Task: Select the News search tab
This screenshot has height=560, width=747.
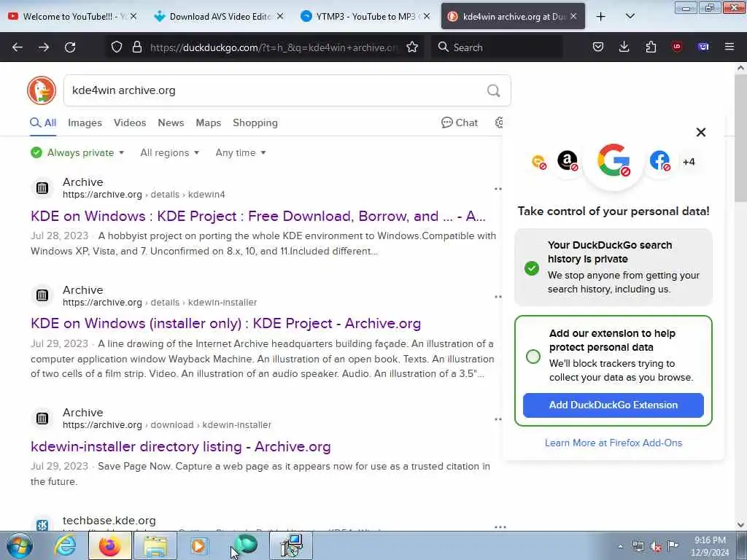Action: 171,122
